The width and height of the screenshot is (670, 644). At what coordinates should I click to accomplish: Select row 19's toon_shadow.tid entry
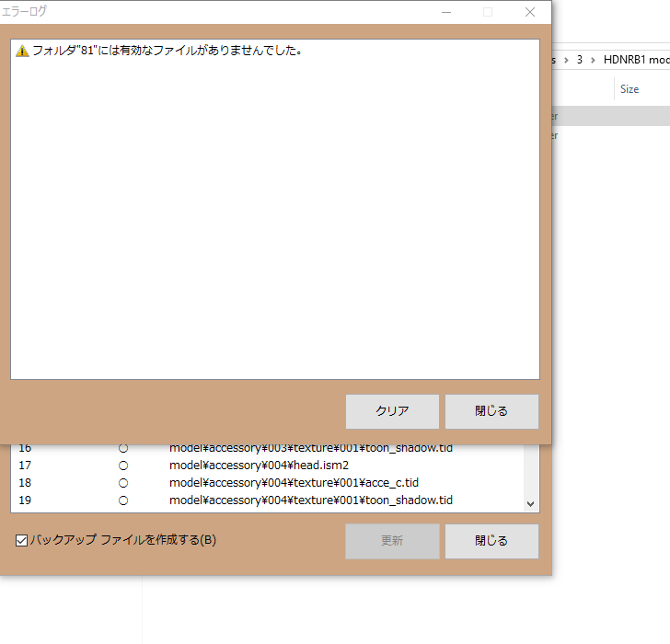[310, 500]
